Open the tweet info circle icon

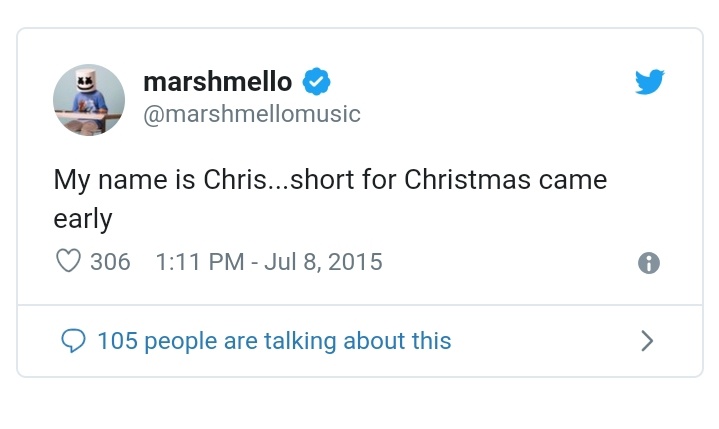(649, 263)
